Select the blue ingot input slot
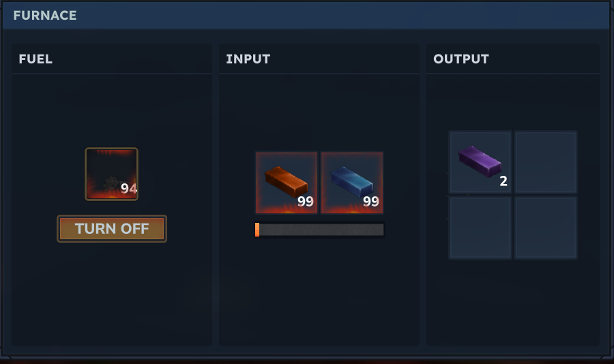614x364 pixels. click(x=352, y=183)
